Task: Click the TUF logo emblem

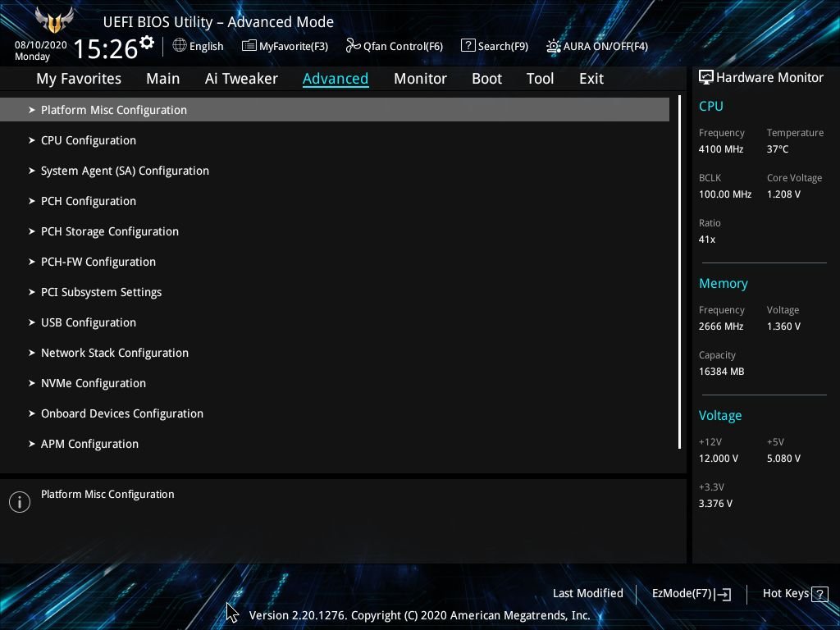Action: point(54,21)
